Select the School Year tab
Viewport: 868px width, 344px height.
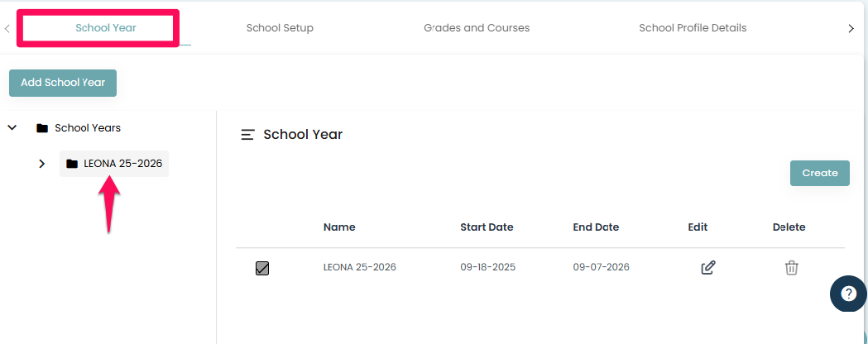click(x=106, y=28)
